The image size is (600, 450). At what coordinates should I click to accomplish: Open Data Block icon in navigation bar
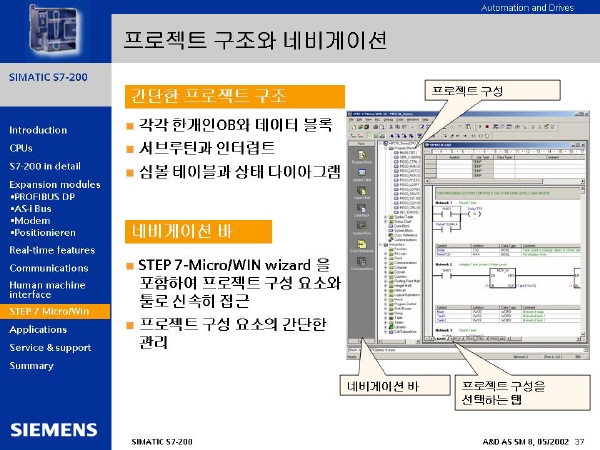pyautogui.click(x=362, y=209)
